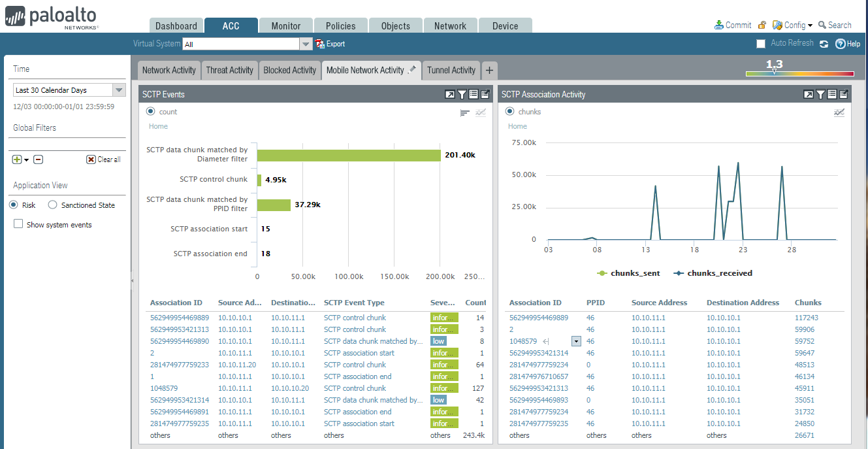Go to the Policies tab
The width and height of the screenshot is (868, 449).
click(x=341, y=26)
